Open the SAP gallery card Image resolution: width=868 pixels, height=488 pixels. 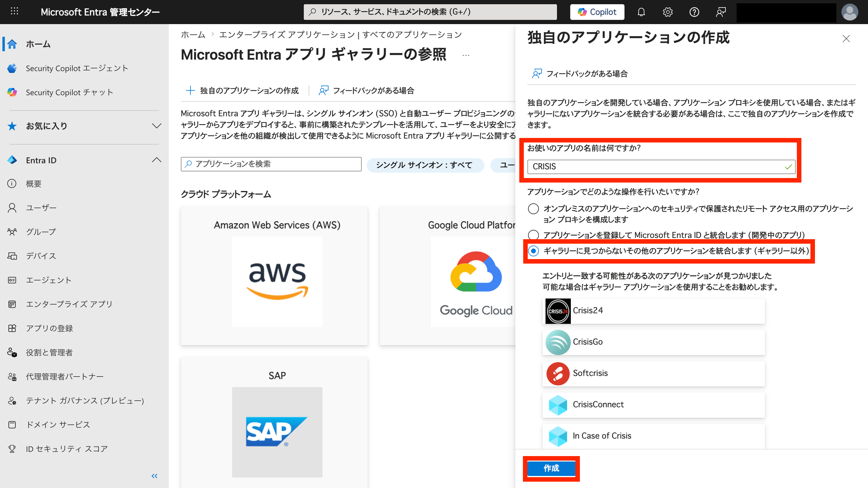274,422
